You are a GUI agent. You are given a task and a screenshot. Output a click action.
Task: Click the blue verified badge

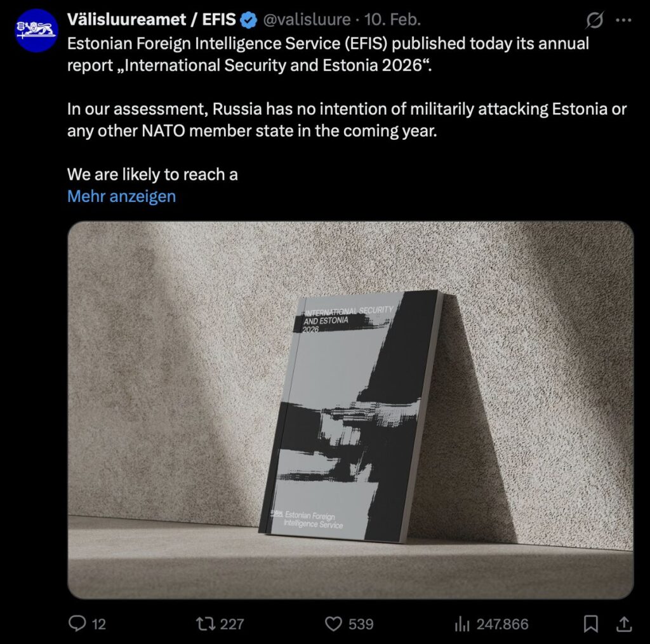point(248,20)
